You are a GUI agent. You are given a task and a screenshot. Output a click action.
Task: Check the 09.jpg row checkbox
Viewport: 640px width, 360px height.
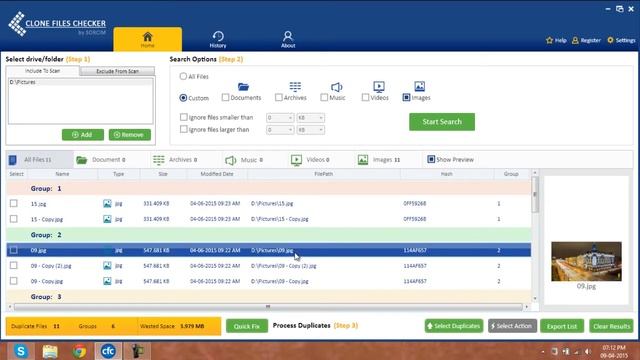click(x=13, y=250)
